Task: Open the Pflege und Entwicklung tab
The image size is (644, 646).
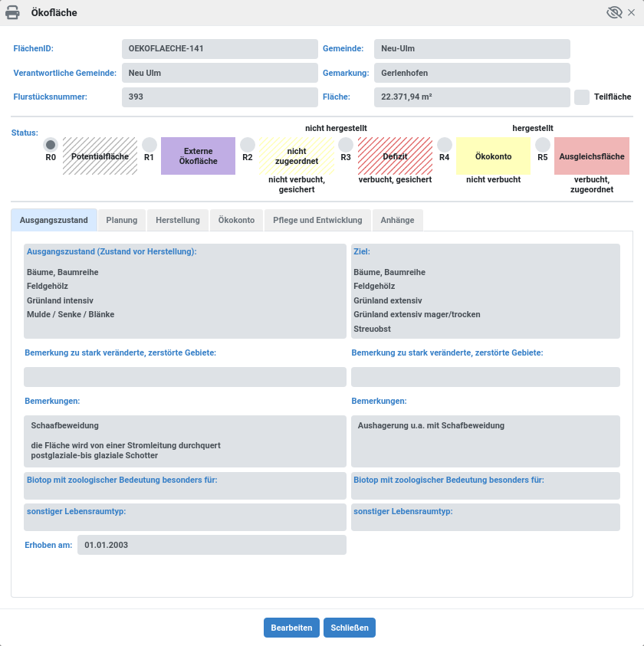Action: (x=317, y=220)
